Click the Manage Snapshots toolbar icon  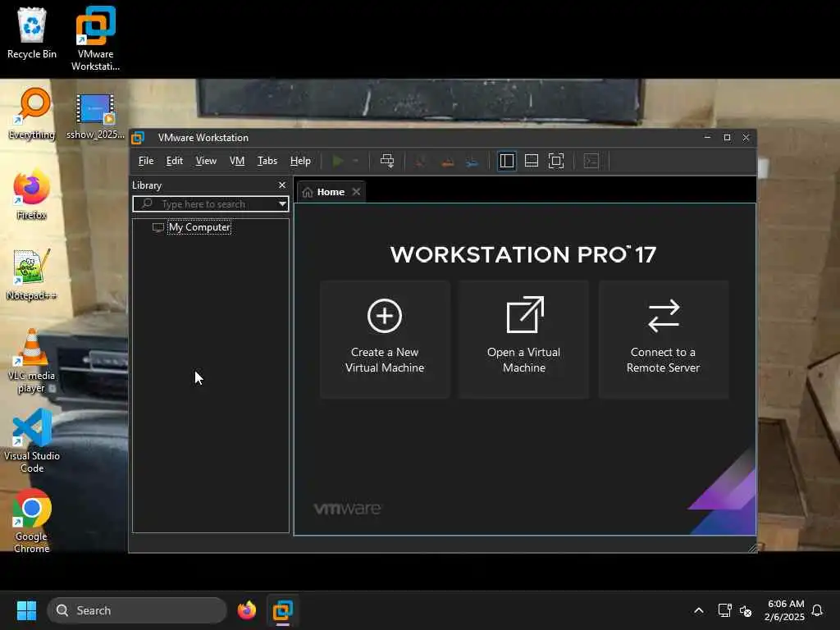(x=472, y=162)
